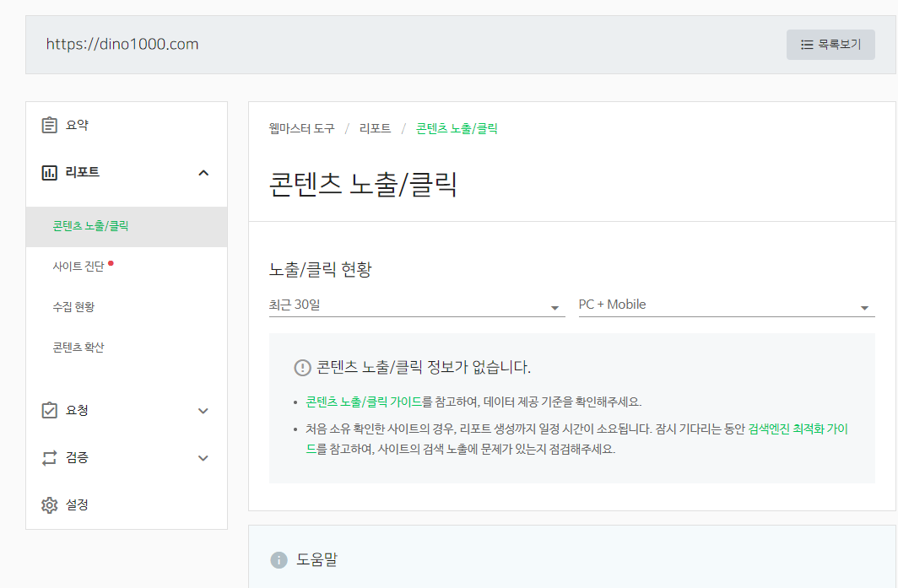Expand the 검증 section
This screenshot has width=898, height=588.
pos(203,457)
